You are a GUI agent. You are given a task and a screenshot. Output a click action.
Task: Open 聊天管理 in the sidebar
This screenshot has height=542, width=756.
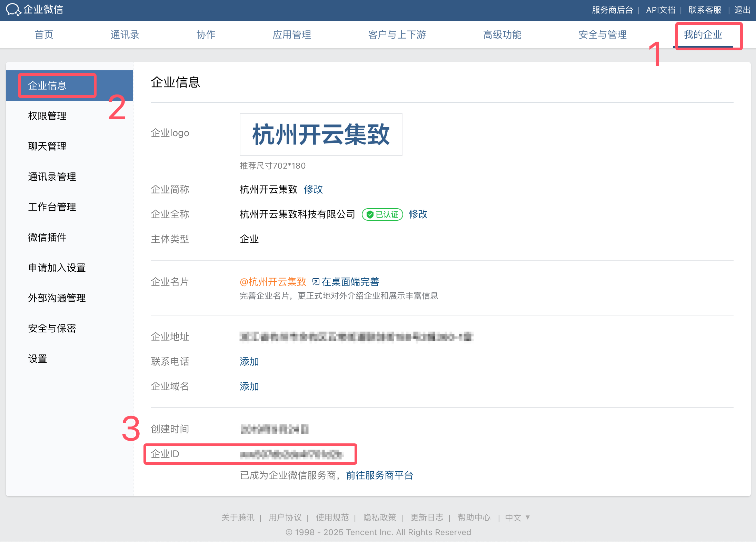click(x=47, y=146)
